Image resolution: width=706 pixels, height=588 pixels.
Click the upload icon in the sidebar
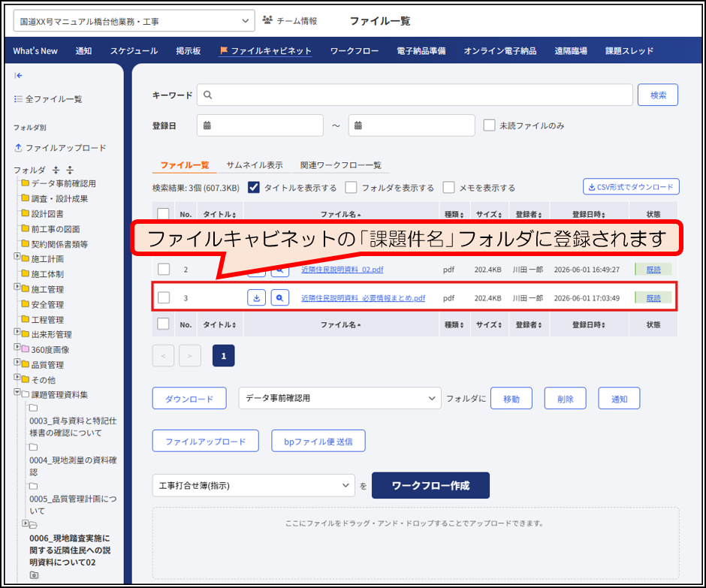pyautogui.click(x=19, y=148)
